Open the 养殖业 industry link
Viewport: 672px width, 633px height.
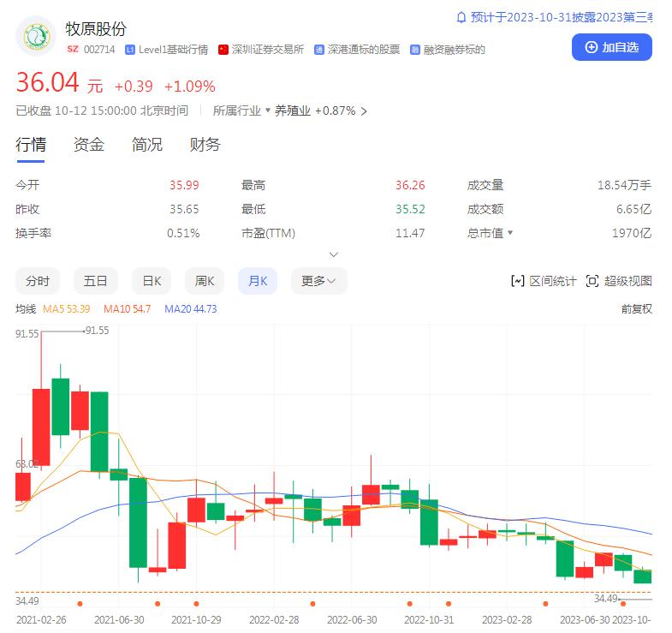pyautogui.click(x=292, y=110)
